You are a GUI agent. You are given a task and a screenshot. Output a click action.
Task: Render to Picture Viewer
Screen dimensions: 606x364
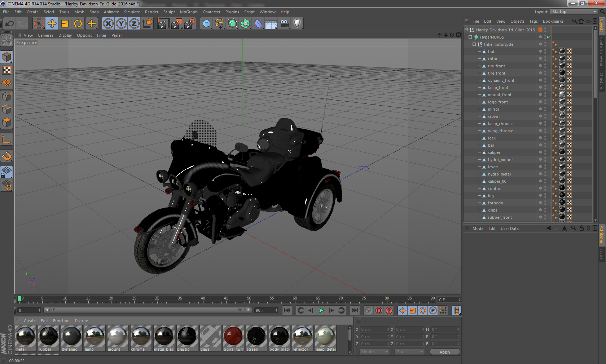[176, 24]
